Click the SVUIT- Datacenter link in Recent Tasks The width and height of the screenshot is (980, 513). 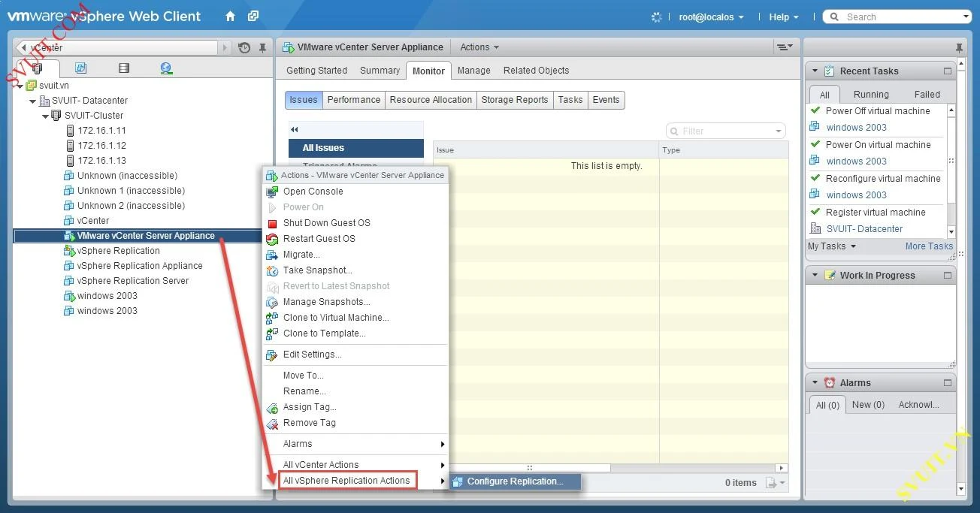tap(864, 229)
